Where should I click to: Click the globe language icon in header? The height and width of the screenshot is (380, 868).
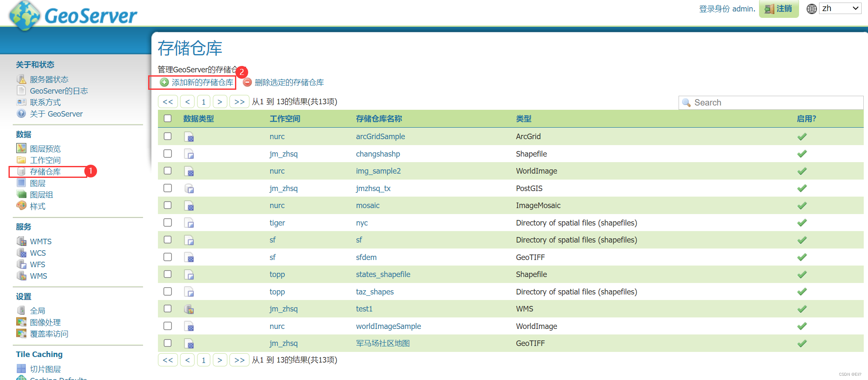812,9
